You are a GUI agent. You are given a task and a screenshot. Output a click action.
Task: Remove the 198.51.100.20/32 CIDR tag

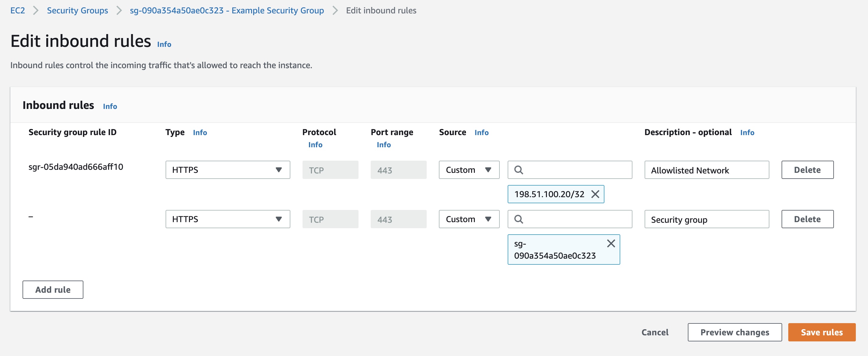pos(595,194)
